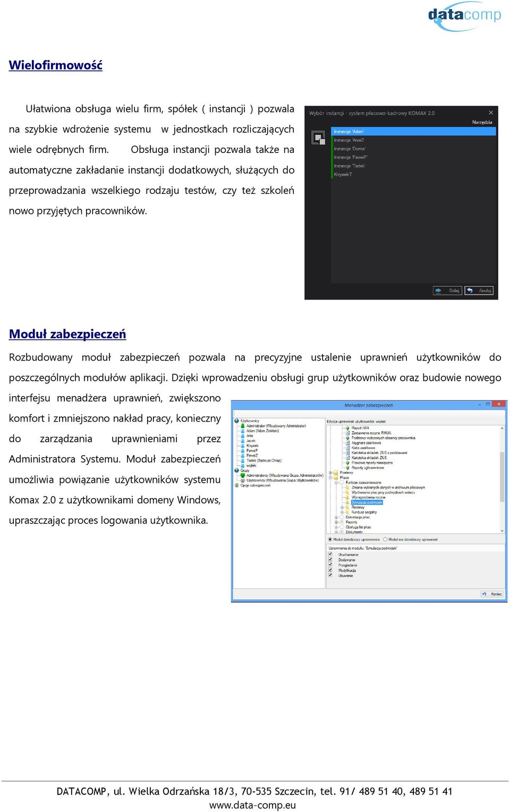Click Raport IWA permission item
The height and width of the screenshot is (812, 510).
pos(360,428)
